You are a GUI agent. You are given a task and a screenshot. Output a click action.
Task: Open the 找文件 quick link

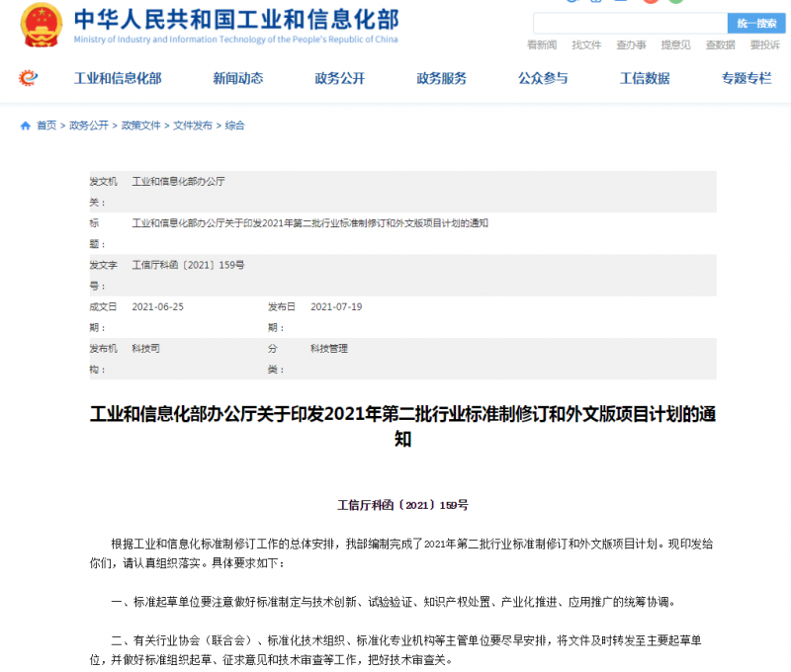[586, 44]
